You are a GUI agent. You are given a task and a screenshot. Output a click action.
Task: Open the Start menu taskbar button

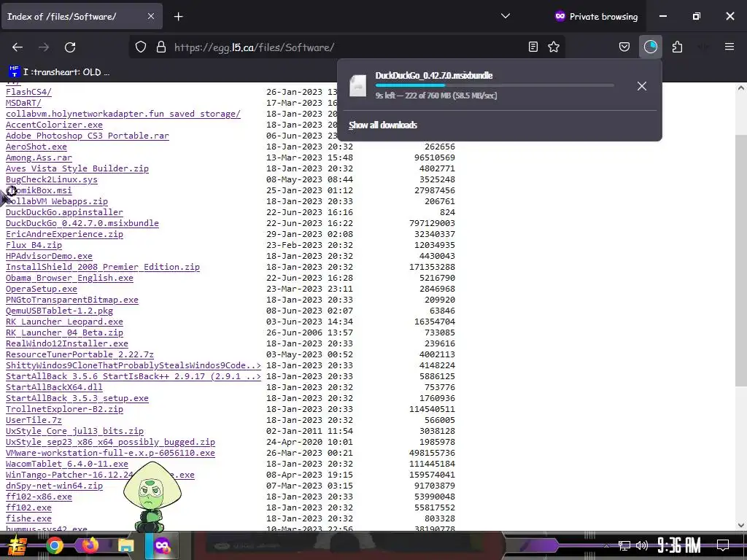(x=18, y=545)
